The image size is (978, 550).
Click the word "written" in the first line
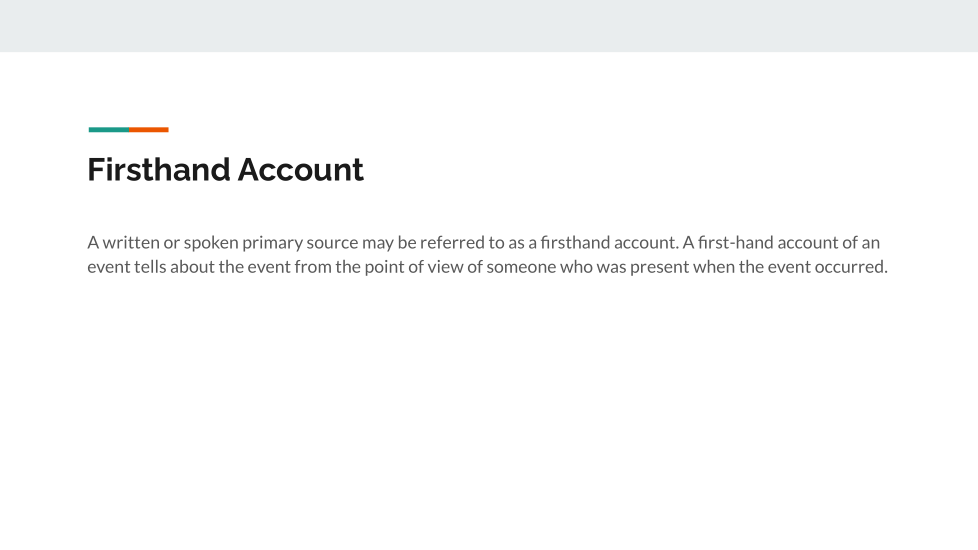pos(132,243)
